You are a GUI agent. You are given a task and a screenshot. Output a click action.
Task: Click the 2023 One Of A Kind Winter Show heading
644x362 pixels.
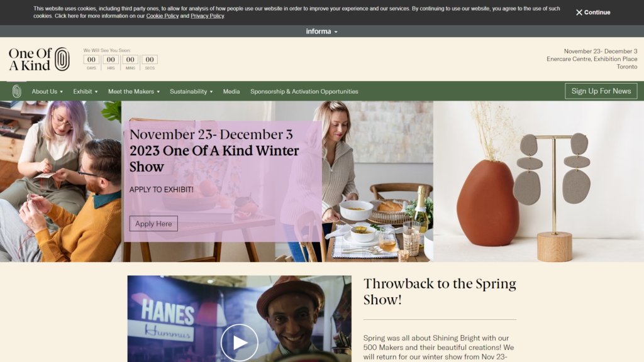214,158
